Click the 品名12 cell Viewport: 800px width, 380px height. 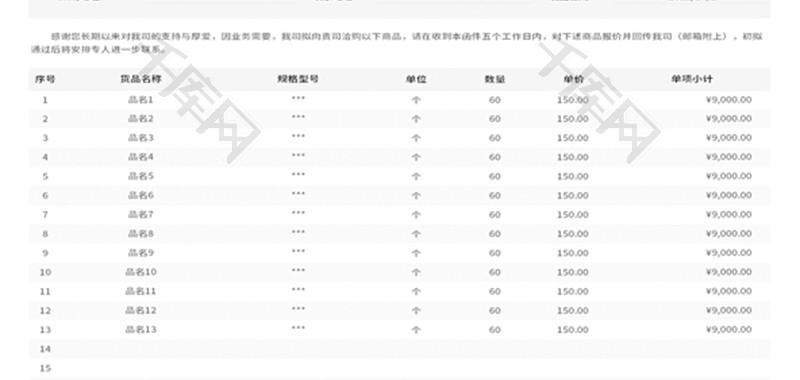click(141, 310)
